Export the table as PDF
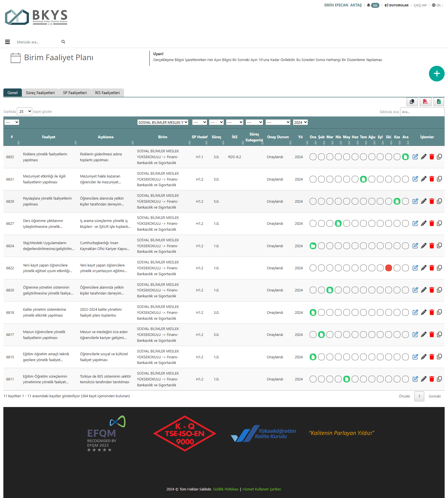Screen dimensions: 448x498 point(425,102)
